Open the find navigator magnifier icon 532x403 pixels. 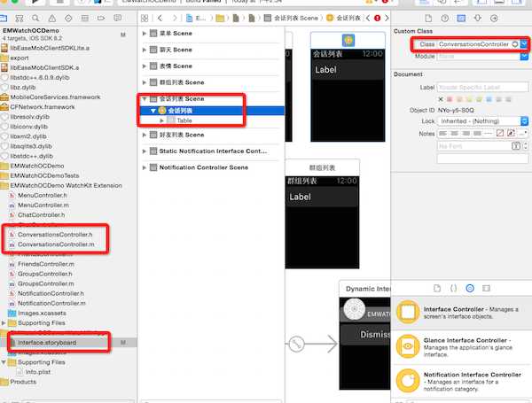35,18
